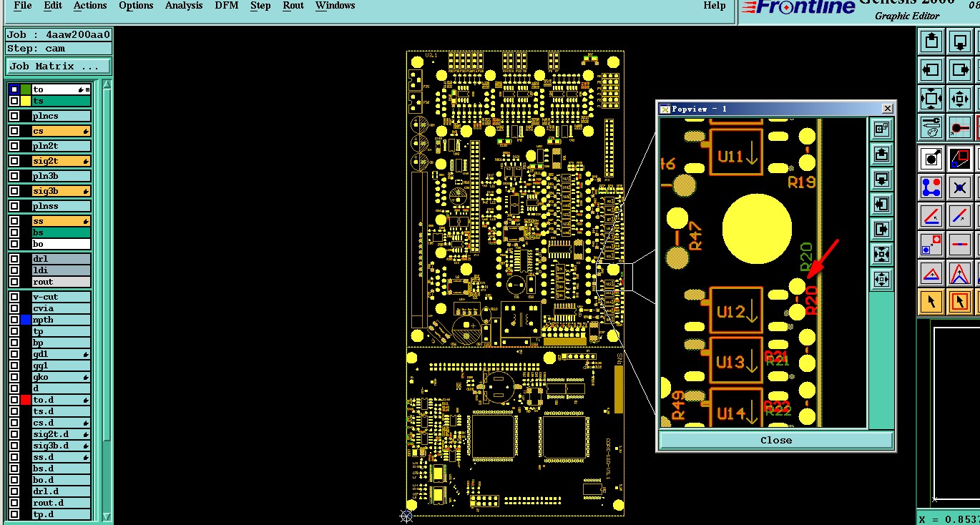Click the Close button in Popview
980x525 pixels.
(776, 440)
